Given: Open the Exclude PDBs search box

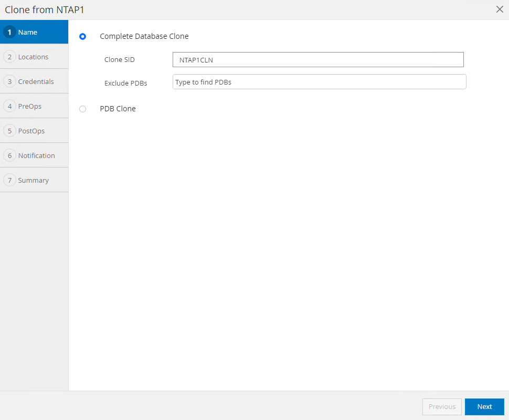Looking at the screenshot, I should (319, 82).
